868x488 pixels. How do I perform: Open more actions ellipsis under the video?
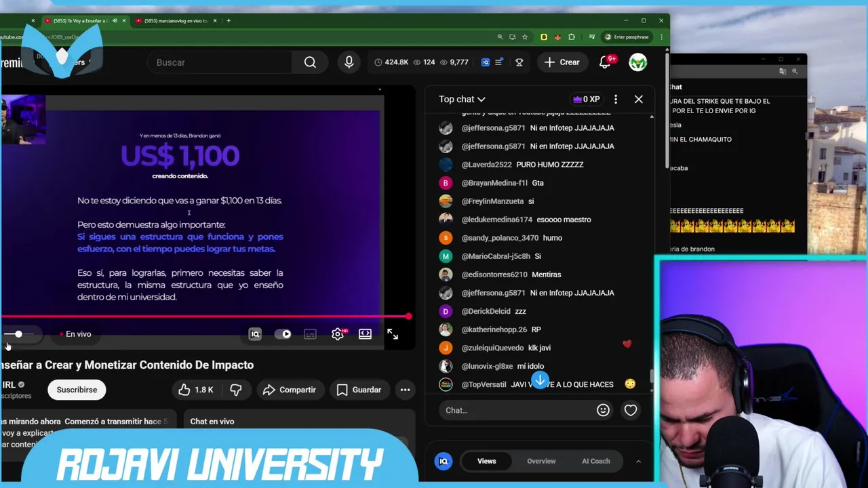405,390
